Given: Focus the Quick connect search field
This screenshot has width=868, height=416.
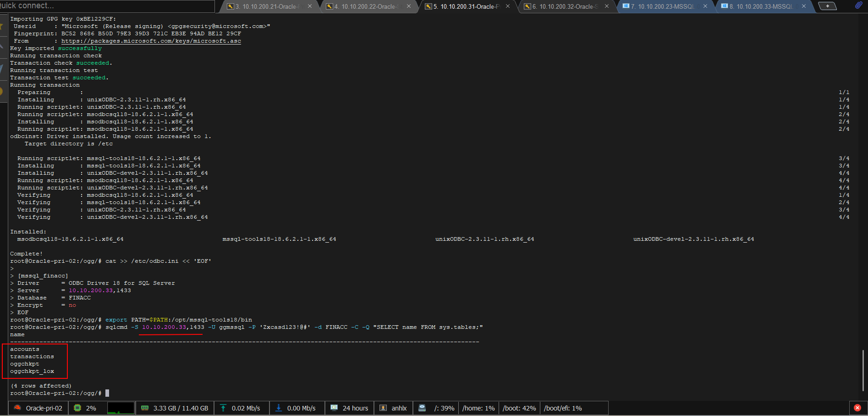Looking at the screenshot, I should coord(106,6).
